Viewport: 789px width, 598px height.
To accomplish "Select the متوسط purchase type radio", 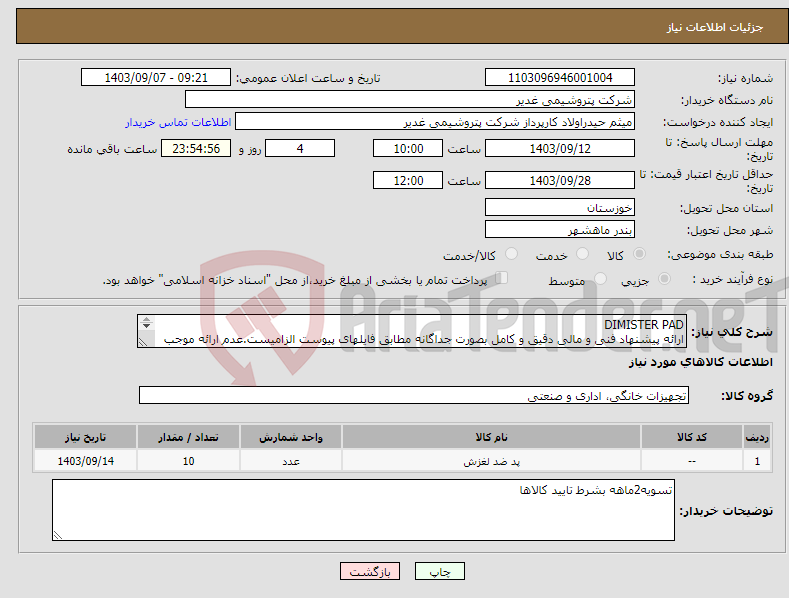I will coord(600,278).
